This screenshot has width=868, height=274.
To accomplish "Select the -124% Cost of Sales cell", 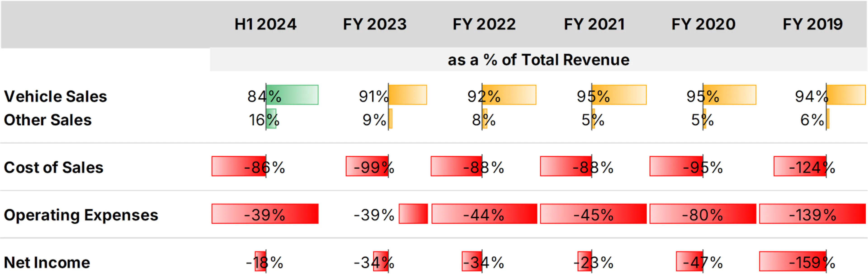I will (x=812, y=167).
